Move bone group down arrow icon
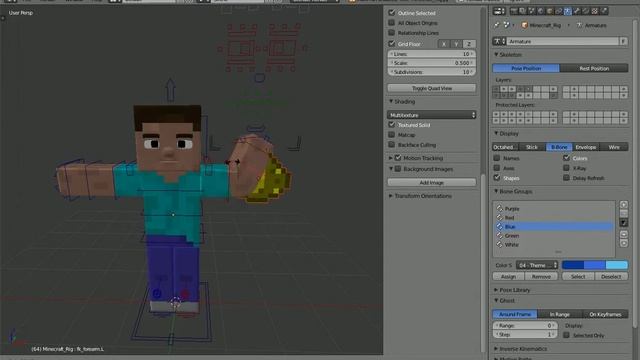Screen dimensions: 640x360 pos(623,243)
